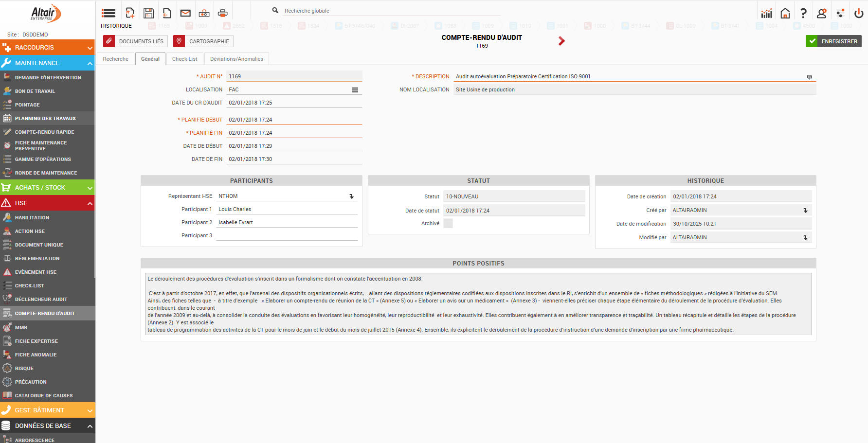
Task: Open the Représentant HSE dropdown arrow
Action: (x=351, y=196)
